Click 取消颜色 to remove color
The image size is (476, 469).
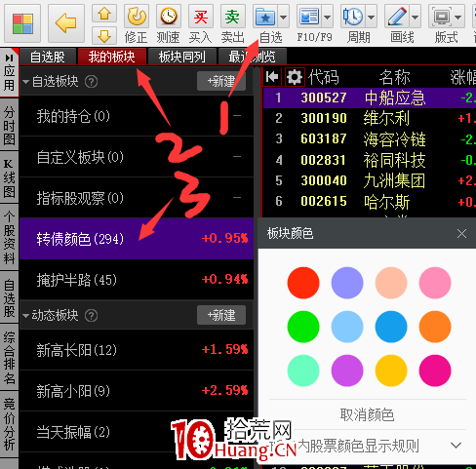click(x=368, y=414)
